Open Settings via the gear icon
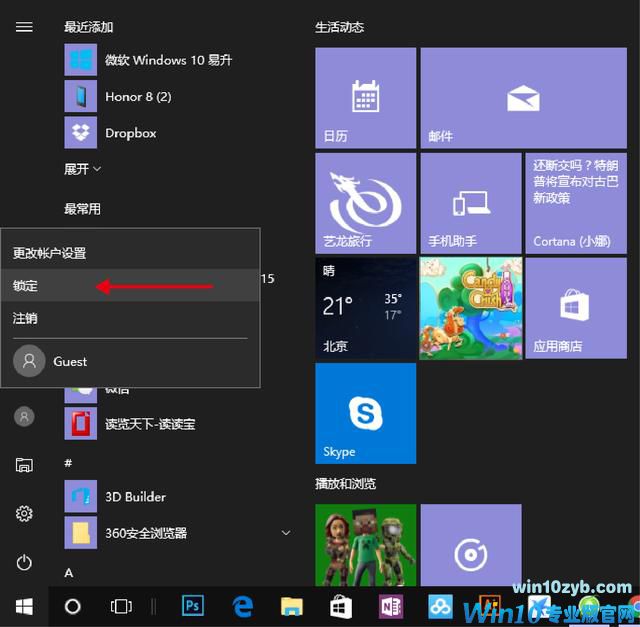 pyautogui.click(x=24, y=513)
